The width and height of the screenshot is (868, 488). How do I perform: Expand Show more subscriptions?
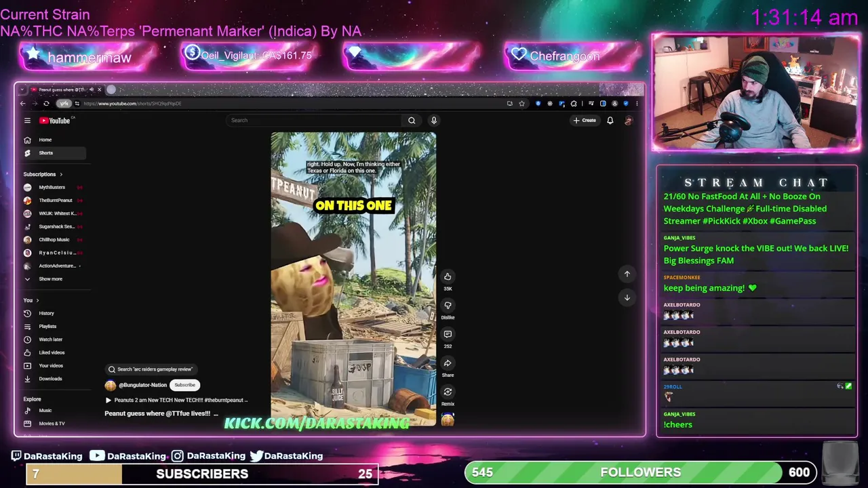point(53,279)
